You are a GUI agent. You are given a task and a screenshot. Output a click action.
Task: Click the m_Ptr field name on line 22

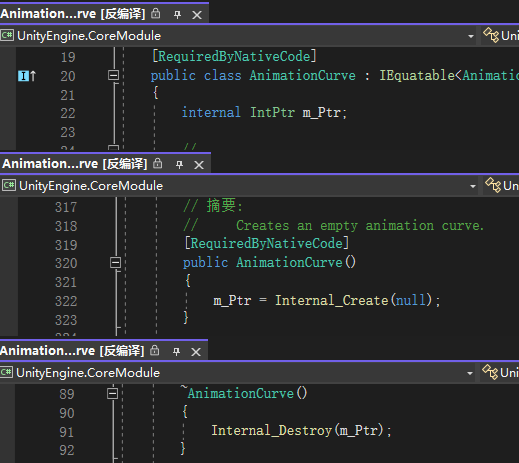(322, 113)
